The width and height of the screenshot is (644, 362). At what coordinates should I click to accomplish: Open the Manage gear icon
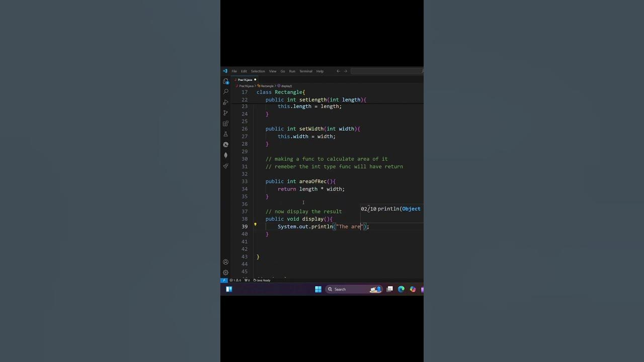click(225, 273)
